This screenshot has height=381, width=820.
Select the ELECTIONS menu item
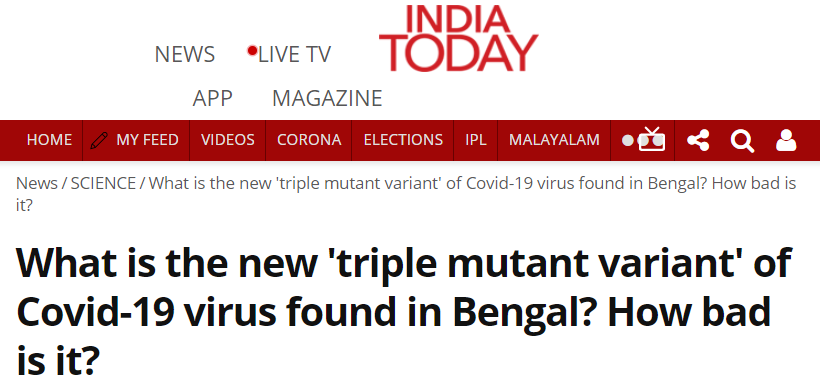(403, 140)
